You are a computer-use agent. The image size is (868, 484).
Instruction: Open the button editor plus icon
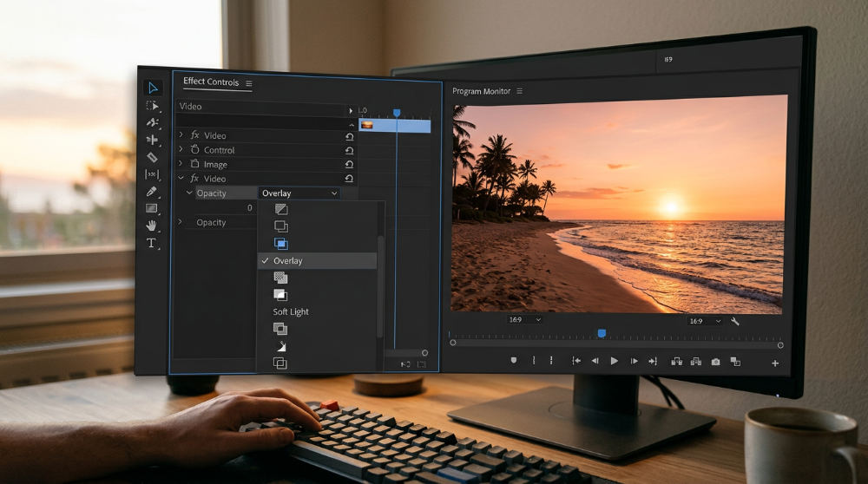click(x=775, y=363)
